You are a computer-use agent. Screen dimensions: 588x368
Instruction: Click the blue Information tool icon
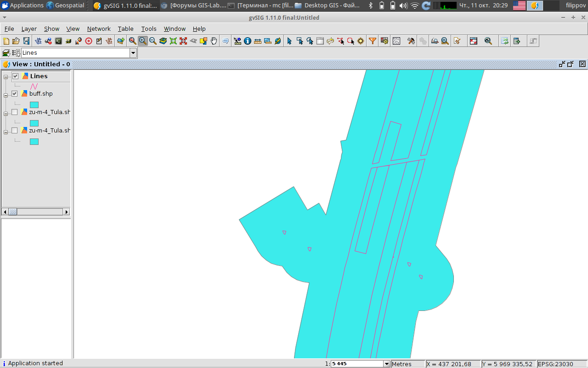(248, 41)
